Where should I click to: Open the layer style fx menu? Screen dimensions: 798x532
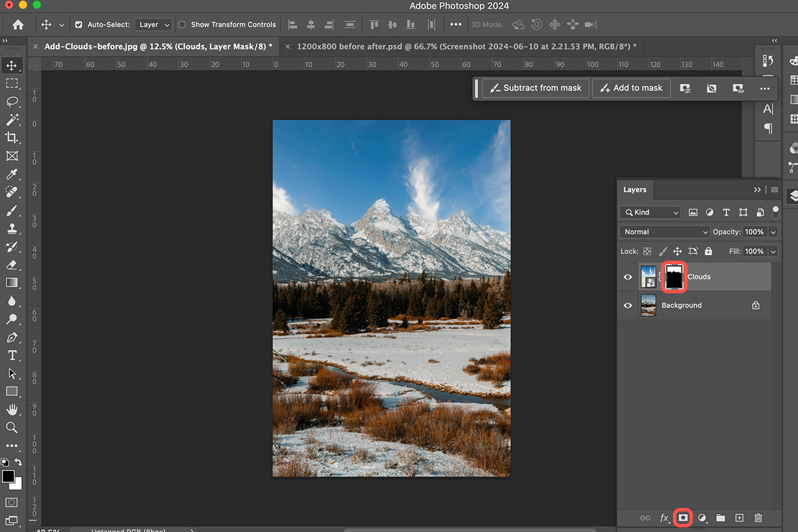(x=664, y=517)
